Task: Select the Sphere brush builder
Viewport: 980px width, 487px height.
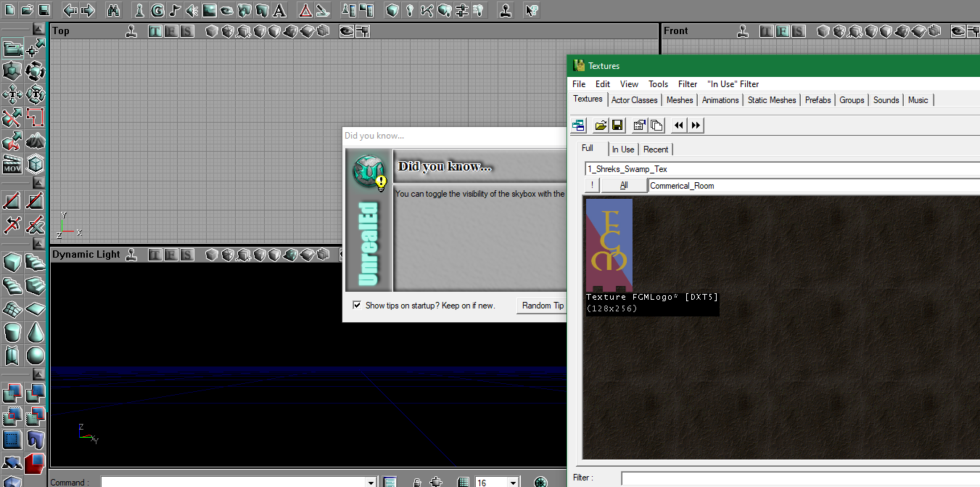Action: pos(35,356)
